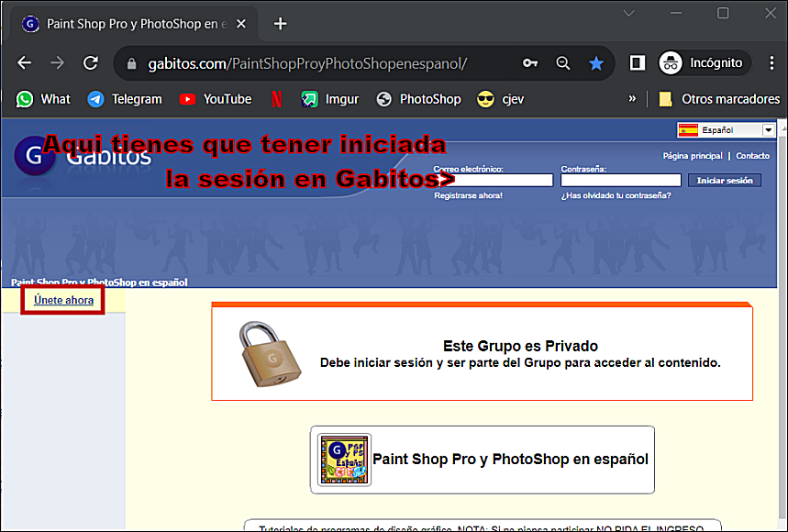Open the Telegram bookmark
Image resolution: width=788 pixels, height=532 pixels.
(x=125, y=99)
